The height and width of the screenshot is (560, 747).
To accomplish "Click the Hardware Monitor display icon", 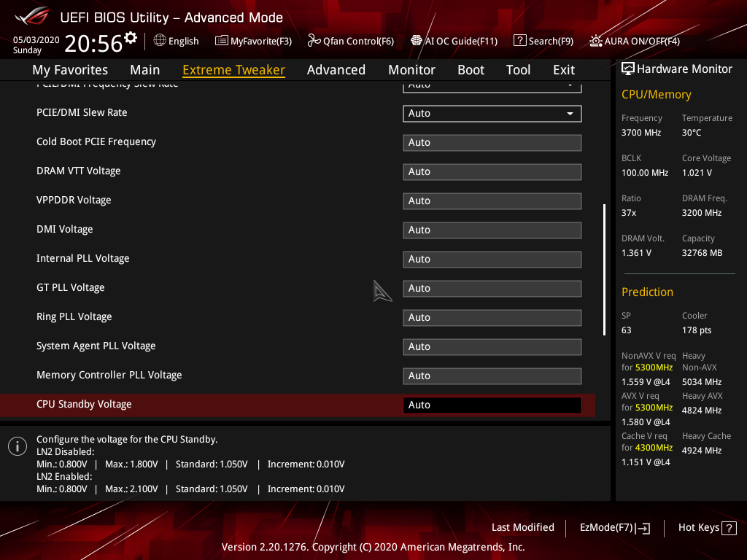I will point(628,69).
